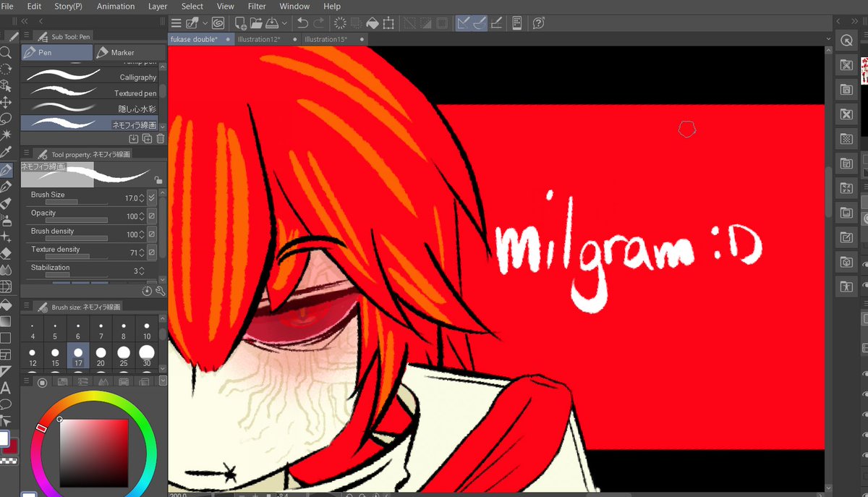Open the Filter menu

point(257,6)
